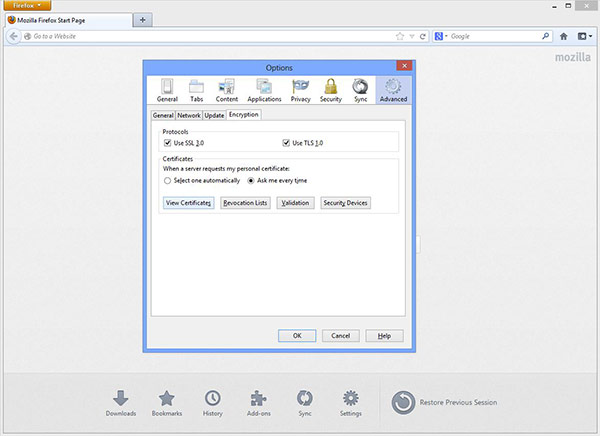This screenshot has height=436, width=600.
Task: Expand the search engine selector dropdown
Action: tap(441, 36)
